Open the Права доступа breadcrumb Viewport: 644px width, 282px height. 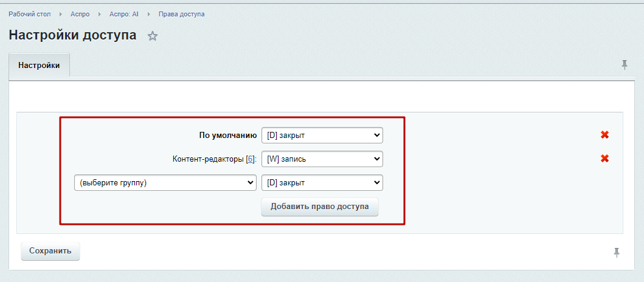182,15
